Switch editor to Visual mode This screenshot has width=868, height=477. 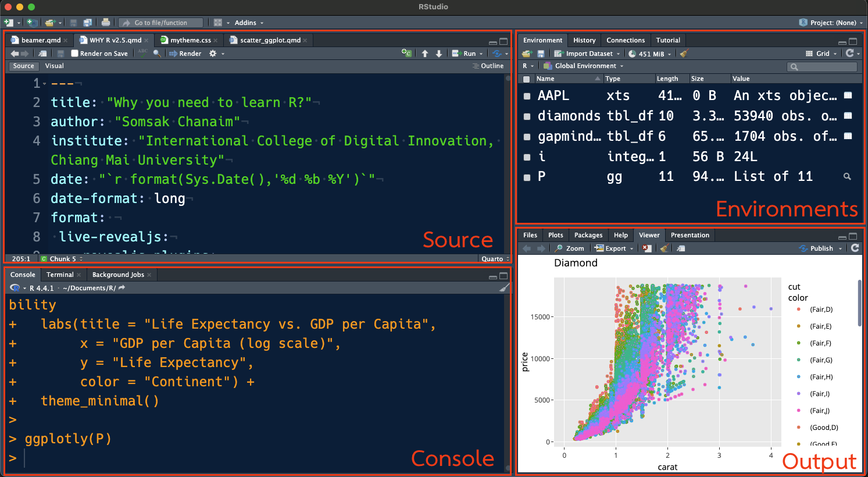pos(55,66)
